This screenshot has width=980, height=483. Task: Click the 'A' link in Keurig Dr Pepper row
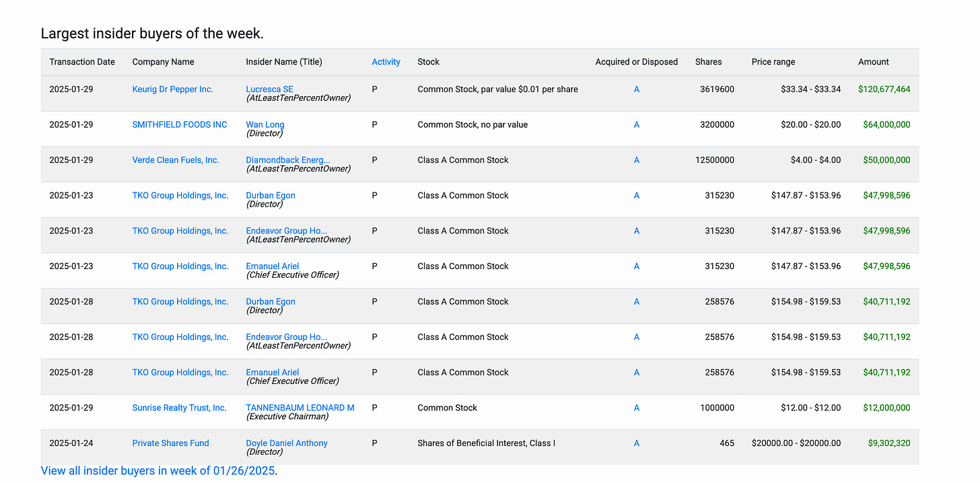tap(637, 89)
